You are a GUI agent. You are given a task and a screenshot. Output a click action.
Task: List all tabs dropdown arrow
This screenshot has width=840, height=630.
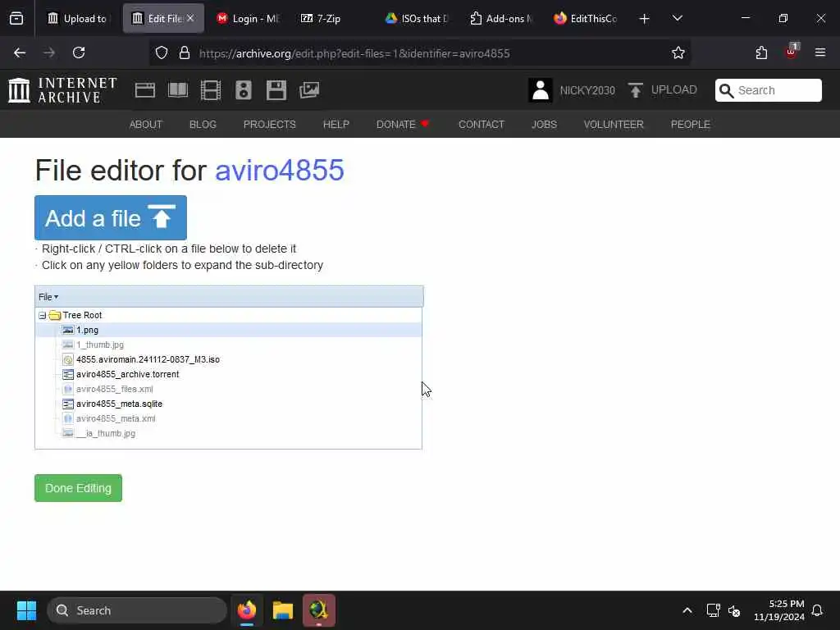pos(677,18)
